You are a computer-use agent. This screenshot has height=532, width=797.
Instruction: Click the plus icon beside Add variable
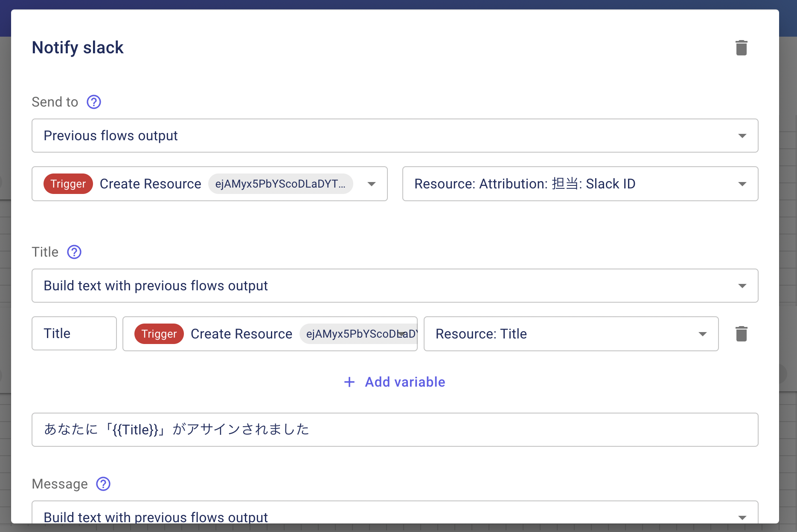(x=349, y=382)
